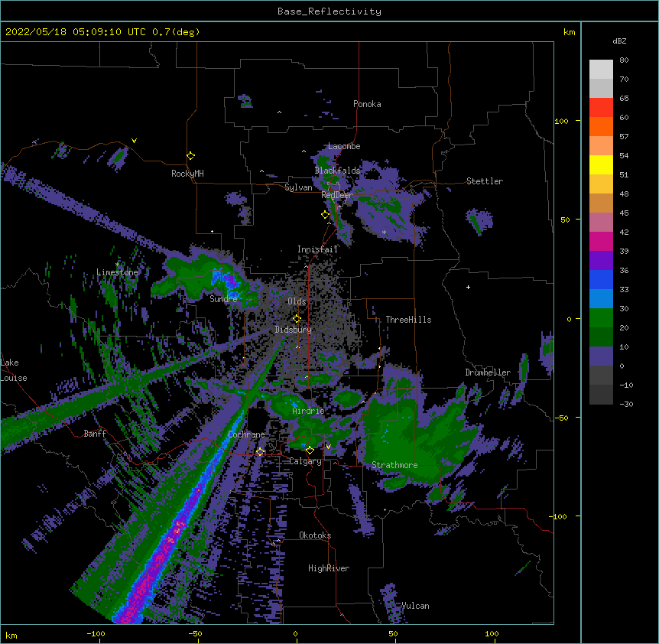The height and width of the screenshot is (644, 659).
Task: Click the -100 tick on the bottom axis
Action: pyautogui.click(x=96, y=634)
